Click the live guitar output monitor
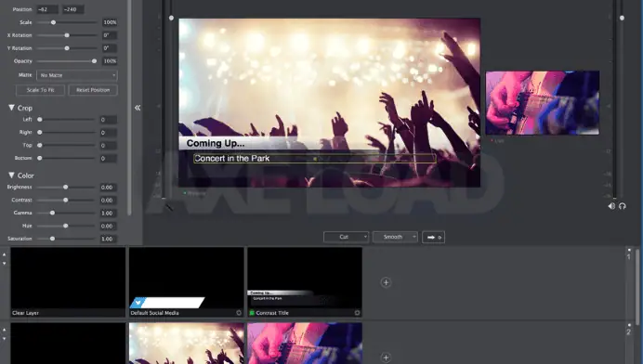 tap(543, 103)
